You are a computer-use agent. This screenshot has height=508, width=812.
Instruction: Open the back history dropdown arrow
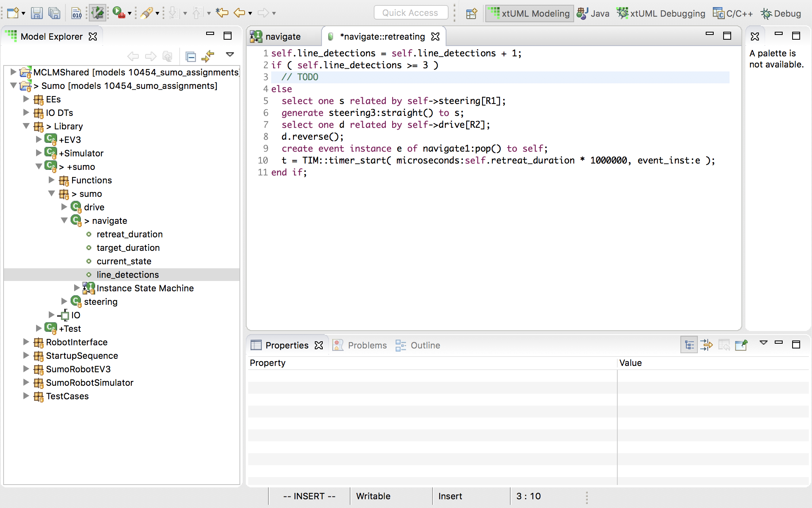(x=250, y=14)
